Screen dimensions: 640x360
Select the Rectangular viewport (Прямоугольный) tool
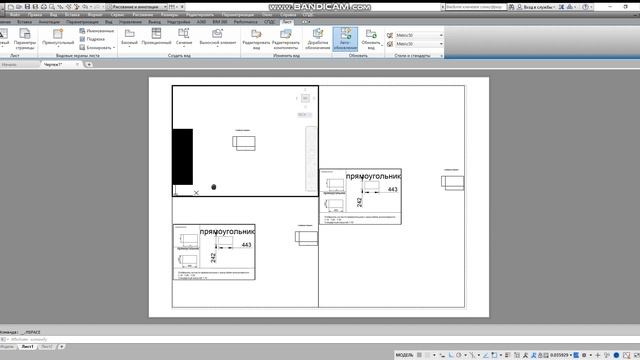(58, 38)
